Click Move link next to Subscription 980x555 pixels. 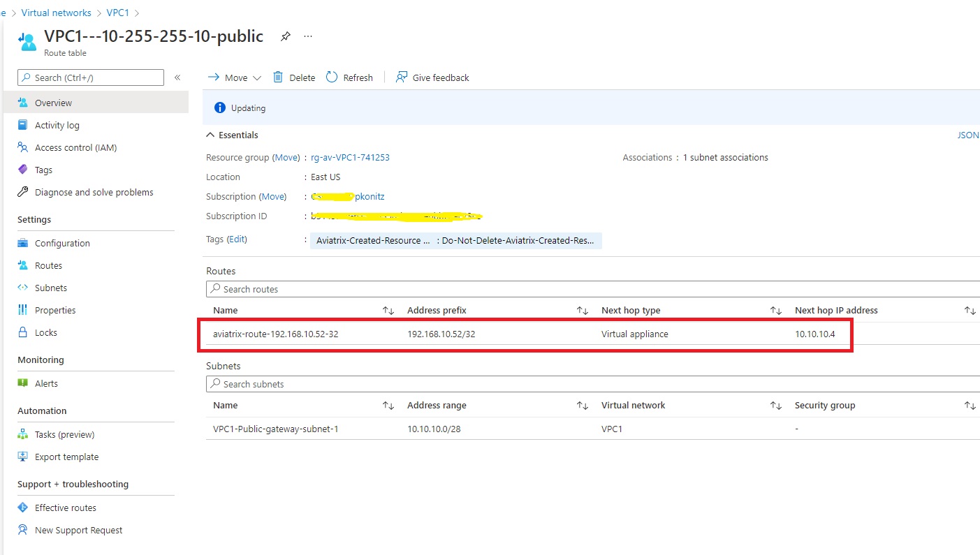pyautogui.click(x=274, y=196)
